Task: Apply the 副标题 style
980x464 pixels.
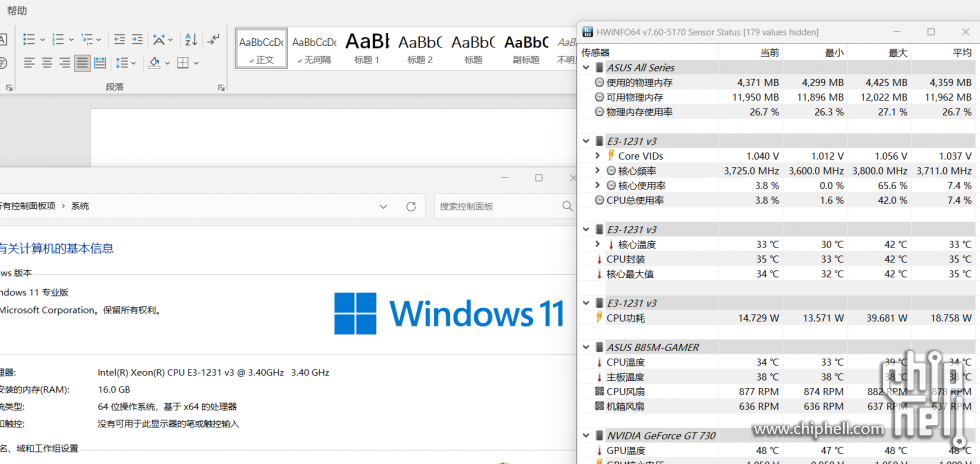Action: [526, 48]
